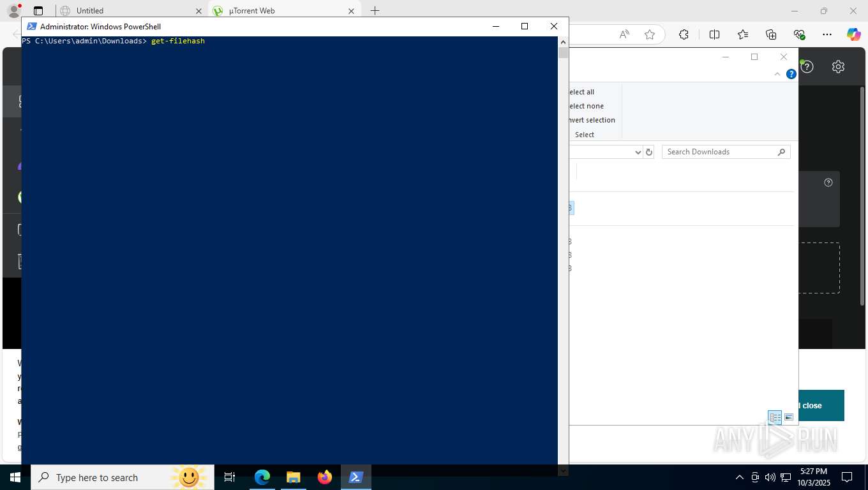Click the search magnifier in Search Downloads box

coord(781,152)
